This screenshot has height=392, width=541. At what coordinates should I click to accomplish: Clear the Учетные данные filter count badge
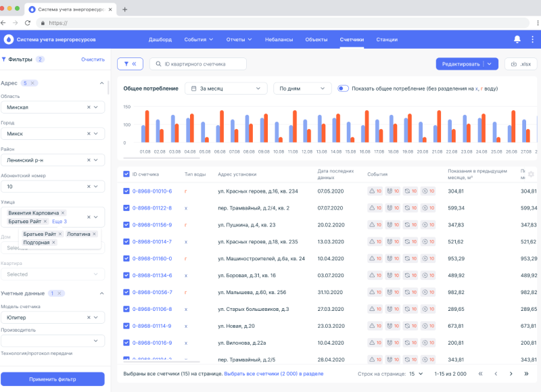60,293
